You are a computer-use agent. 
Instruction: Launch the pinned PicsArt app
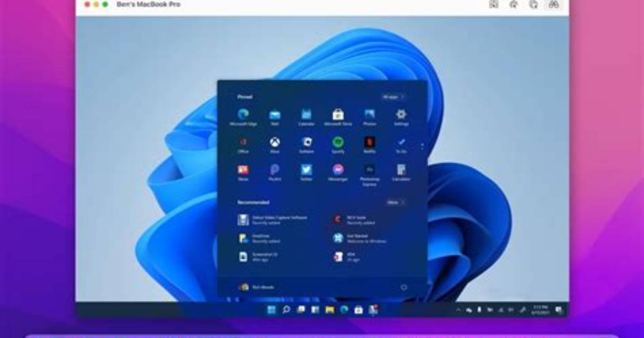point(275,172)
